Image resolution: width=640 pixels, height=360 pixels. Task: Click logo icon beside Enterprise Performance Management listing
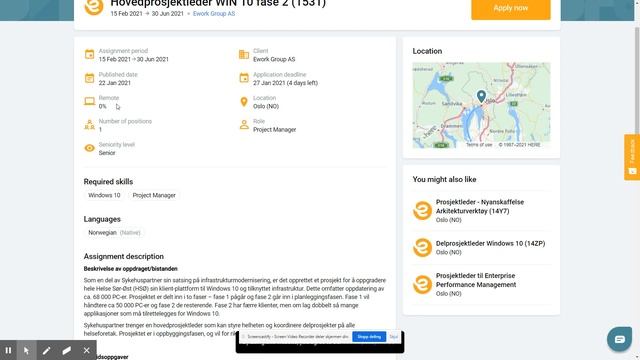pyautogui.click(x=422, y=284)
